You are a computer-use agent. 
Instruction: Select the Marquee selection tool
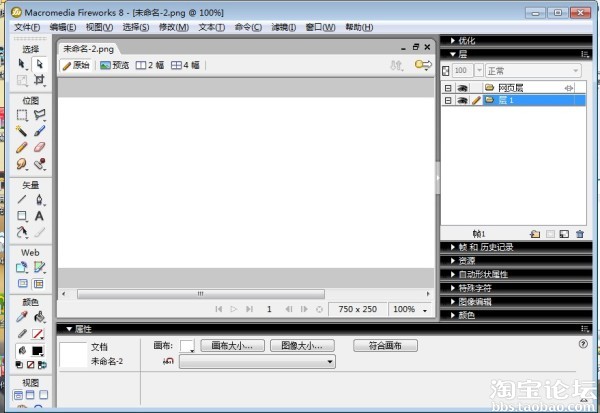(22, 115)
